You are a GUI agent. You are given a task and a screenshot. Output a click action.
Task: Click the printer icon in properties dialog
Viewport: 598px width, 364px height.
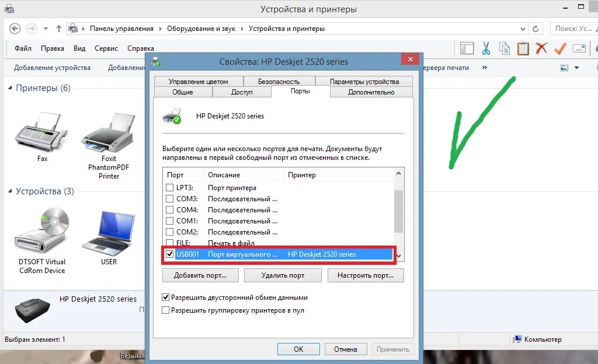pos(172,116)
